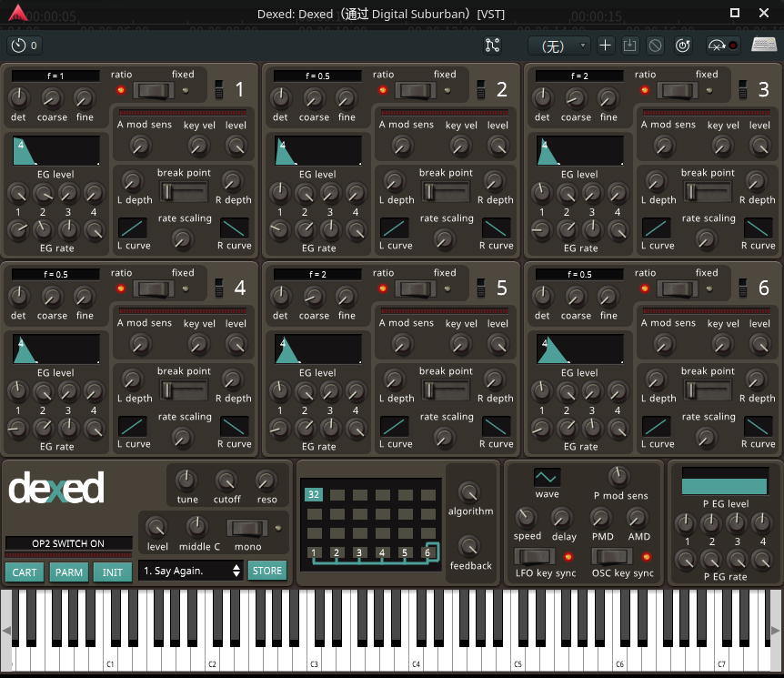This screenshot has width=784, height=678.
Task: Click the bypass plugin circle icon
Action: point(655,46)
